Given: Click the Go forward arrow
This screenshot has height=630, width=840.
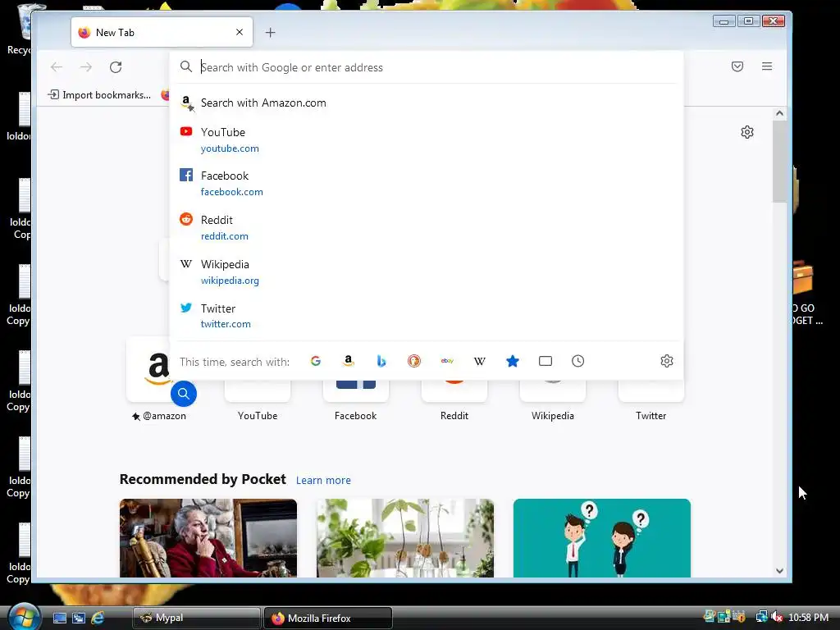Looking at the screenshot, I should tap(85, 67).
